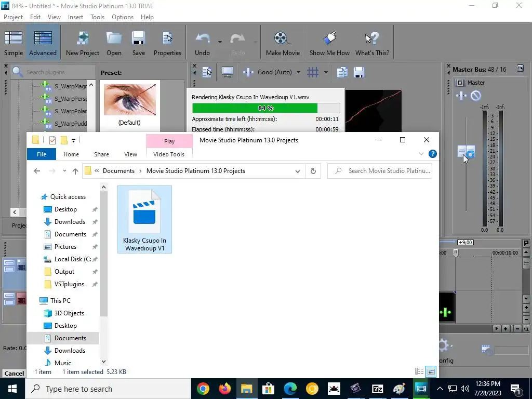Expand Explorer address bar history dropdown
This screenshot has height=399, width=532.
click(298, 171)
